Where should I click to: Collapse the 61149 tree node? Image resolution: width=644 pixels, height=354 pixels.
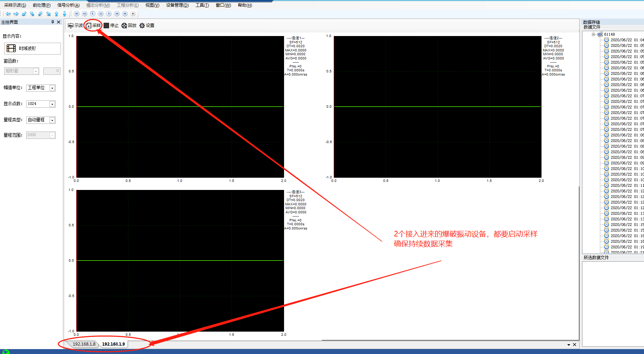[x=593, y=34]
